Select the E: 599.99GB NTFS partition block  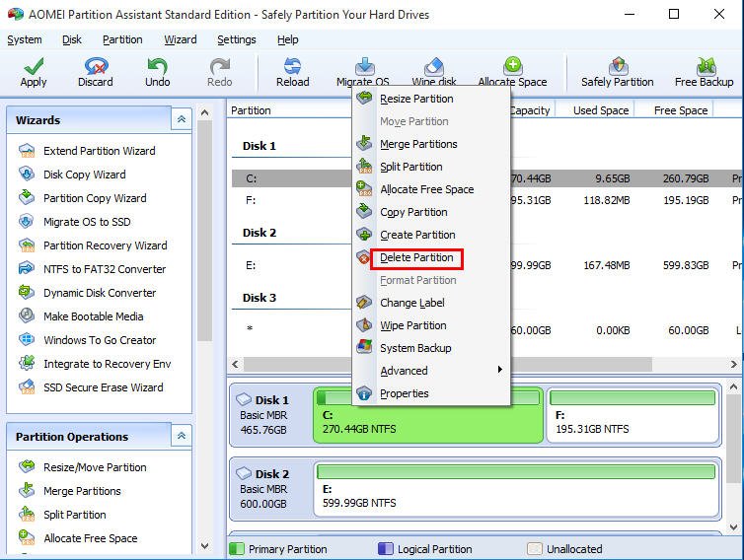516,490
